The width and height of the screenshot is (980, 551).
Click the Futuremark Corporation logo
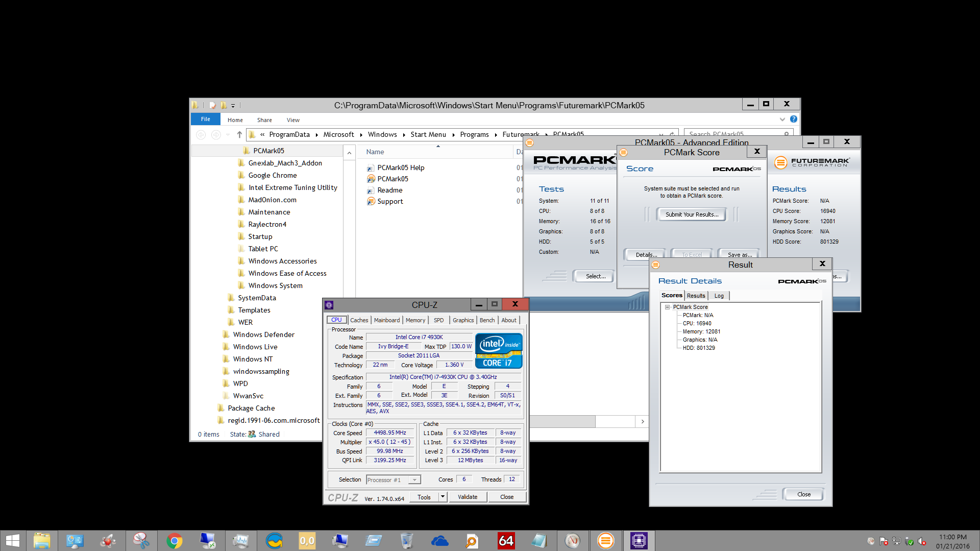click(x=812, y=162)
